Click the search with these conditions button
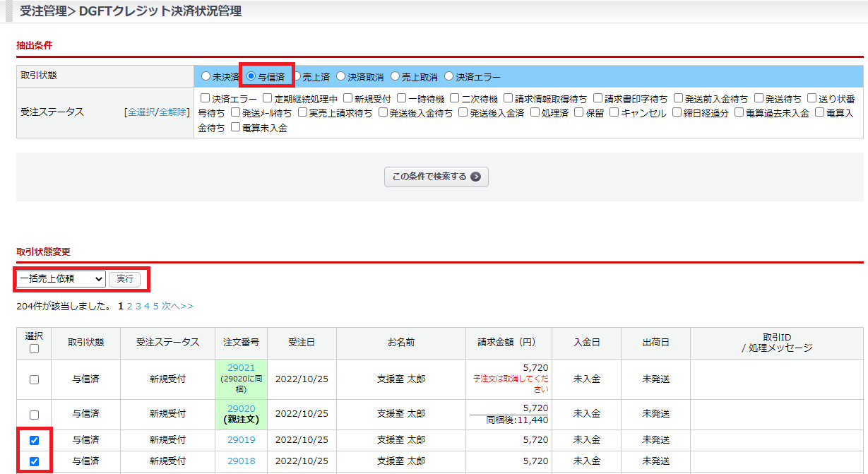 click(436, 177)
